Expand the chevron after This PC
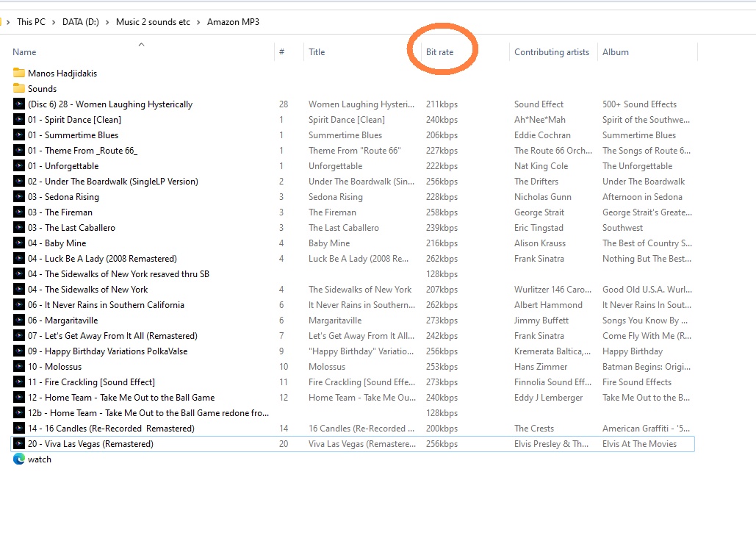 [x=54, y=22]
